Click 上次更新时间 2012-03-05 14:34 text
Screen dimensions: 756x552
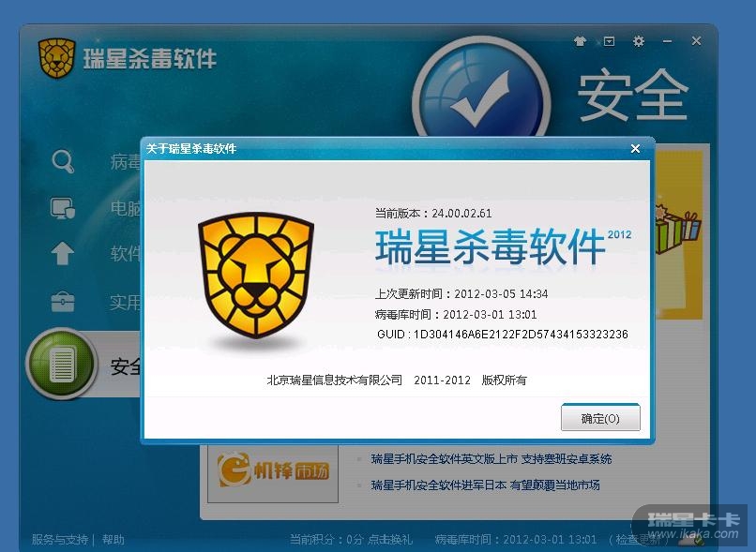461,294
